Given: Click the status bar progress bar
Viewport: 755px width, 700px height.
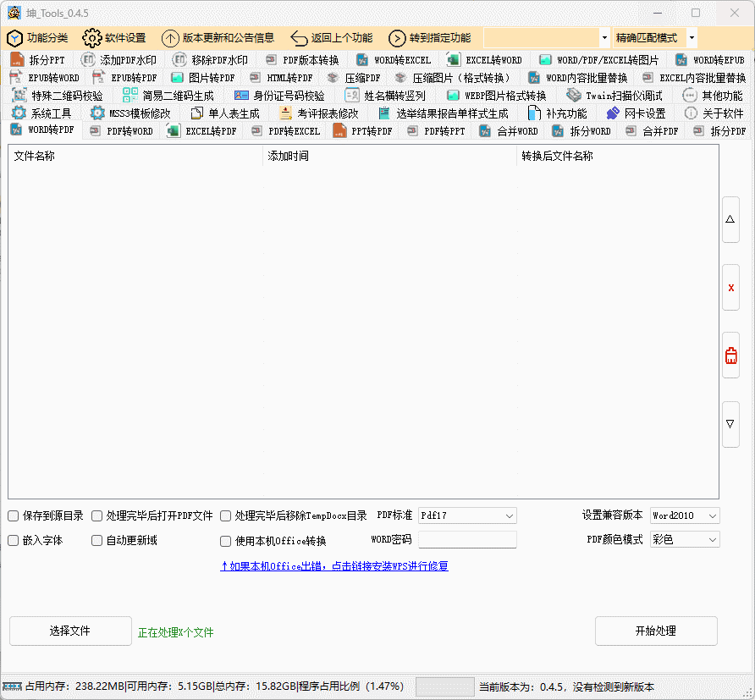Looking at the screenshot, I should [x=445, y=686].
